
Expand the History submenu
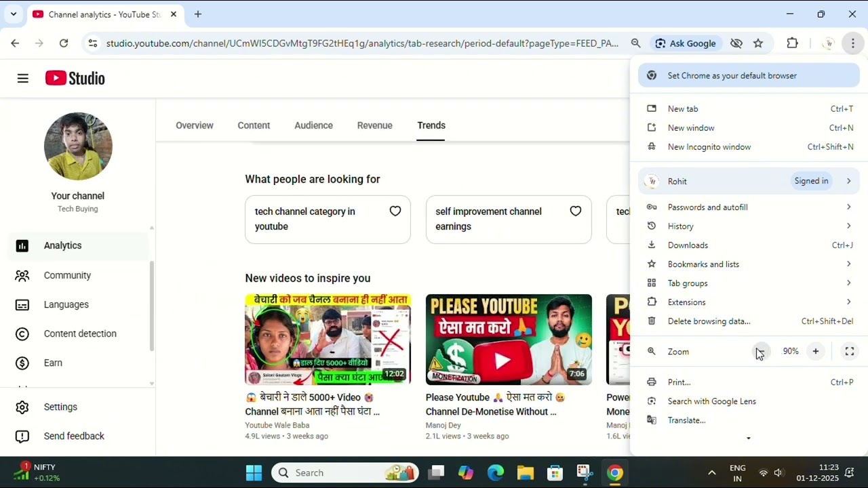click(749, 226)
